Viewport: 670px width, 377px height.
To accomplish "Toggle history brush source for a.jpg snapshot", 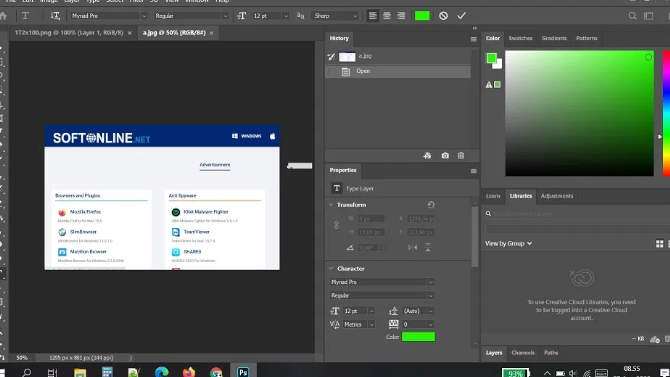I will coord(332,56).
